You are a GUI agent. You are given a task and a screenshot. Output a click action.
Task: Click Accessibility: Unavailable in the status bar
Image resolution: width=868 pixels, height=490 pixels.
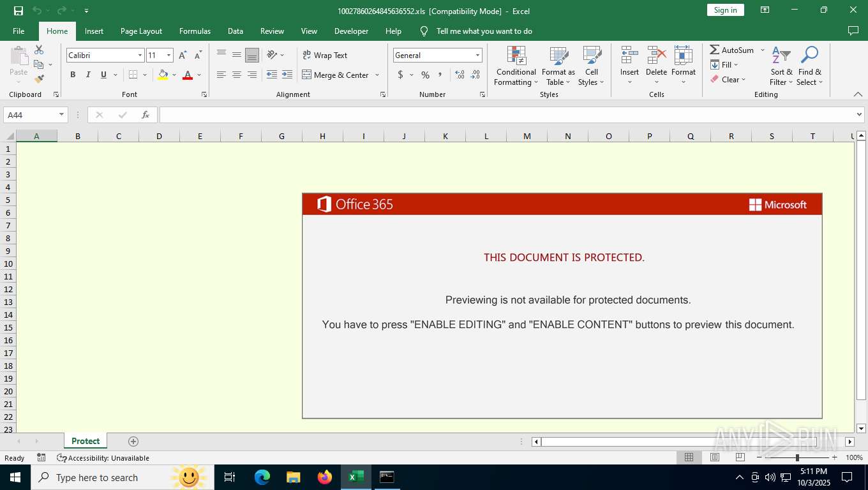click(x=103, y=457)
